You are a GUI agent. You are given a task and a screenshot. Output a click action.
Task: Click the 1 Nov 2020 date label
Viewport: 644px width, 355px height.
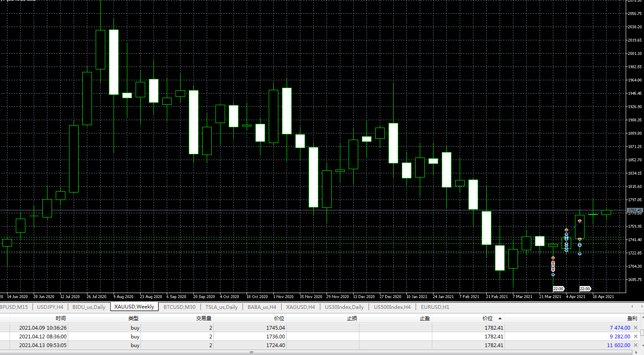click(x=283, y=297)
